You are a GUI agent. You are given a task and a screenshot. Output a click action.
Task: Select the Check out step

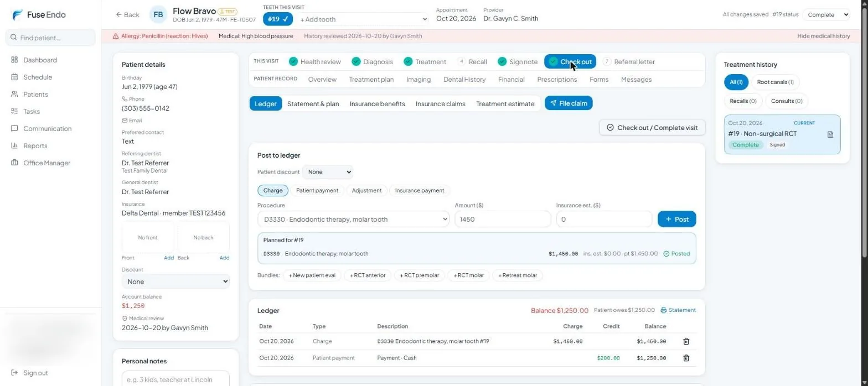pyautogui.click(x=570, y=61)
